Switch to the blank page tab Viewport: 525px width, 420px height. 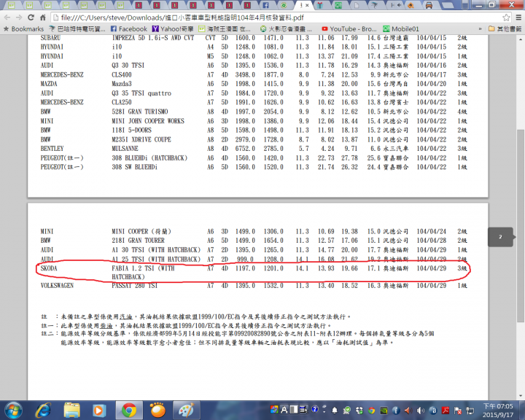[x=357, y=5]
